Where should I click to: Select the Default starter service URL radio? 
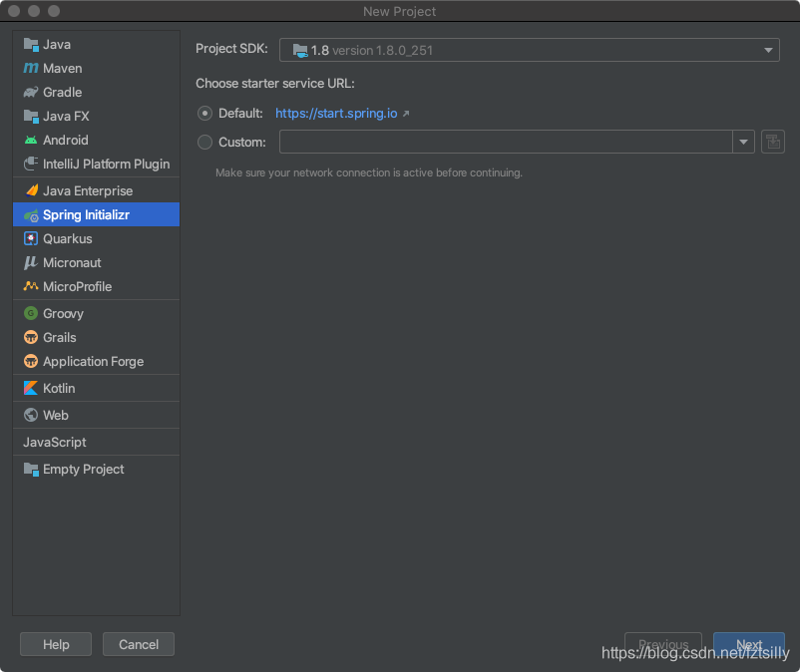[x=205, y=114]
